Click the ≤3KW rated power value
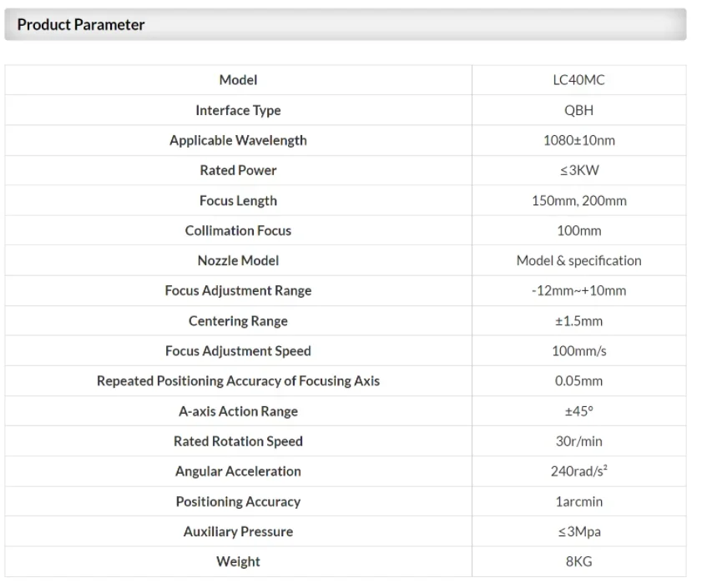 click(x=578, y=170)
